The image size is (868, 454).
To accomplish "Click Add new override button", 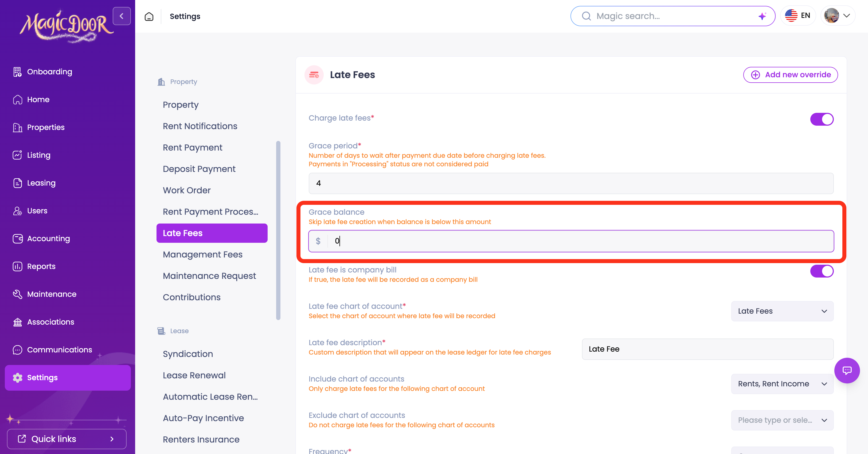I will [790, 75].
